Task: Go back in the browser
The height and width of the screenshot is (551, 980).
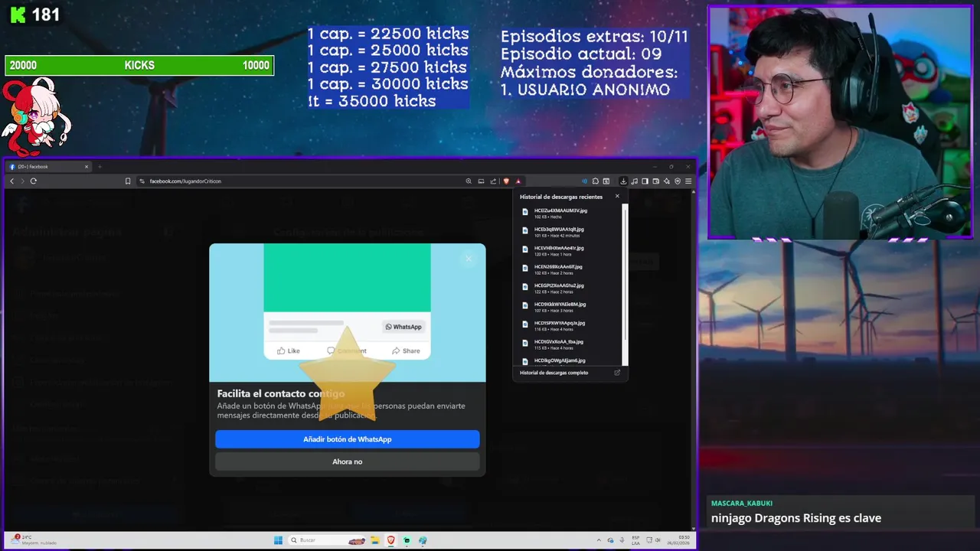Action: pyautogui.click(x=12, y=181)
